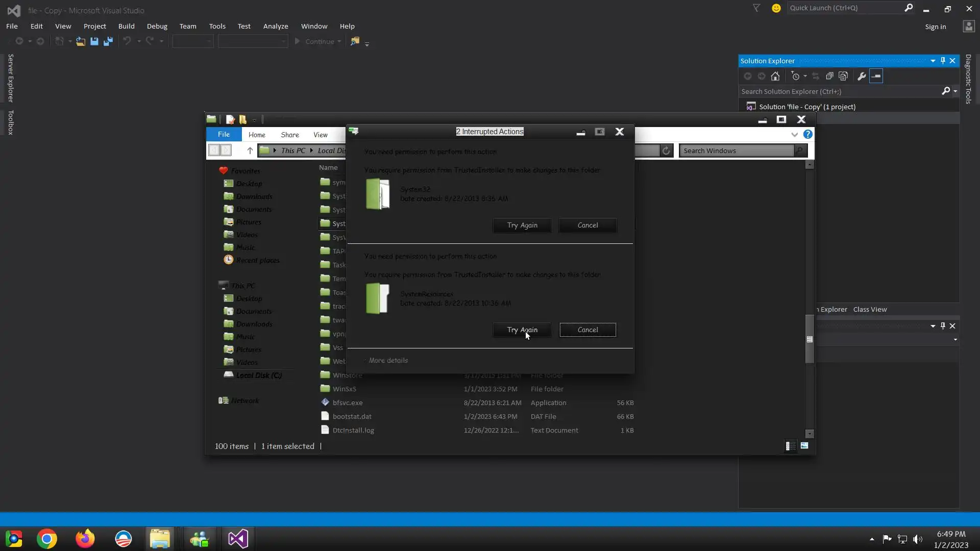Open Properties wrench icon in Solution Explorer
The image size is (980, 551).
pyautogui.click(x=862, y=76)
